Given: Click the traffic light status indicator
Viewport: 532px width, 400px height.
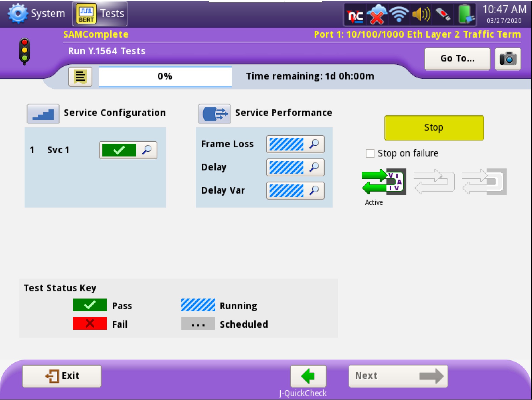Looking at the screenshot, I should [25, 51].
